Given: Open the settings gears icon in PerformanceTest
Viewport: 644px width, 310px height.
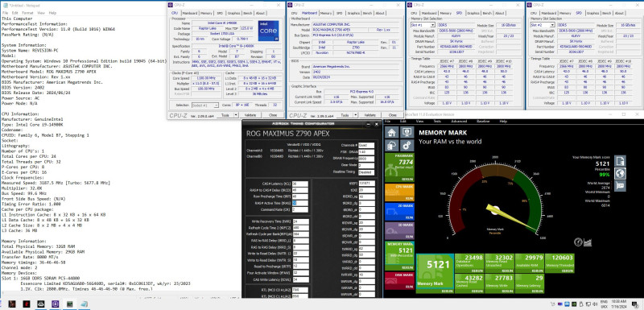Looking at the screenshot, I should (x=407, y=146).
